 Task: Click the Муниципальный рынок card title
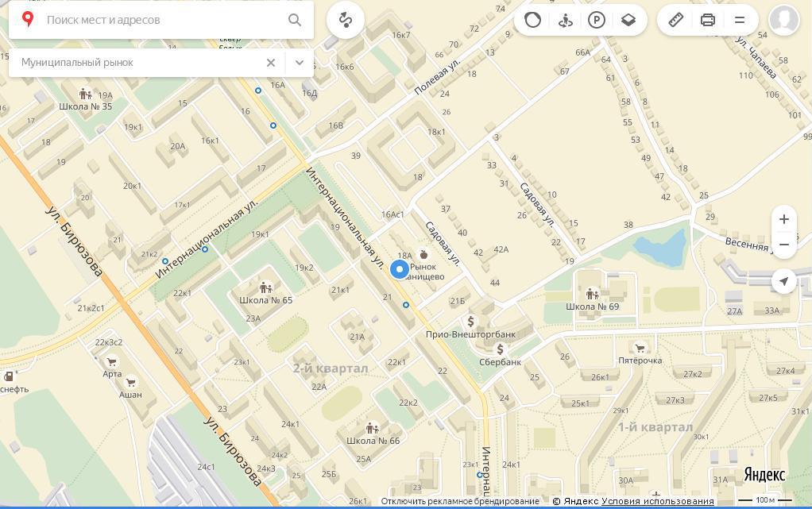(77, 63)
